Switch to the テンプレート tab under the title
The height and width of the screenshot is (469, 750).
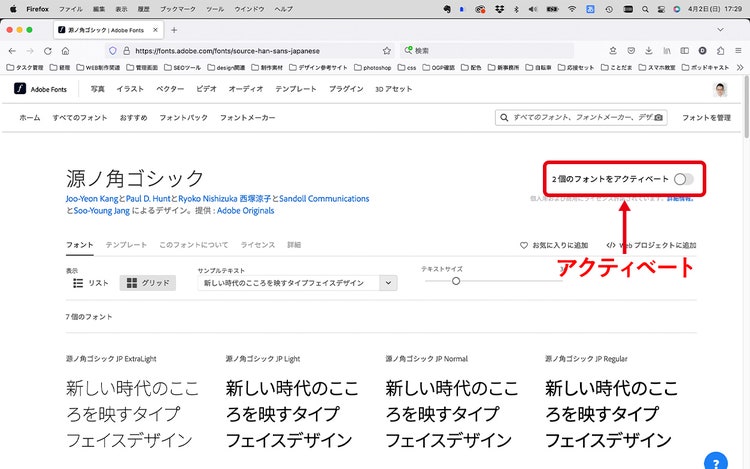(x=126, y=245)
